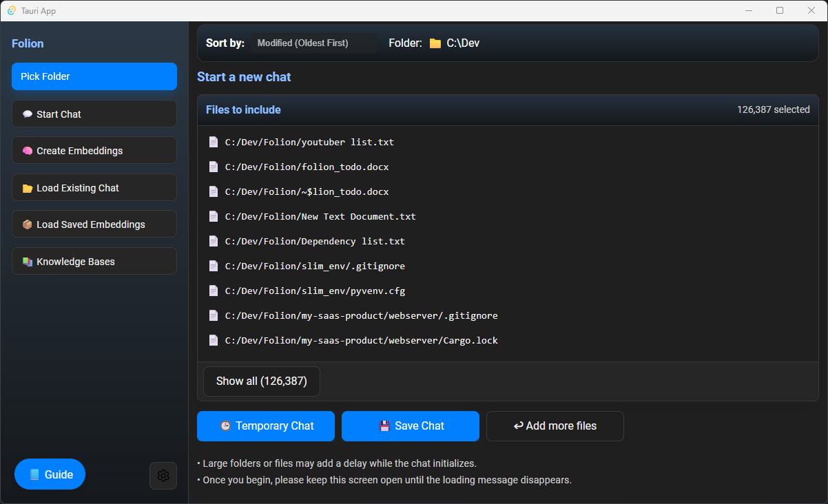Start a Temporary Chat
This screenshot has width=828, height=504.
266,426
